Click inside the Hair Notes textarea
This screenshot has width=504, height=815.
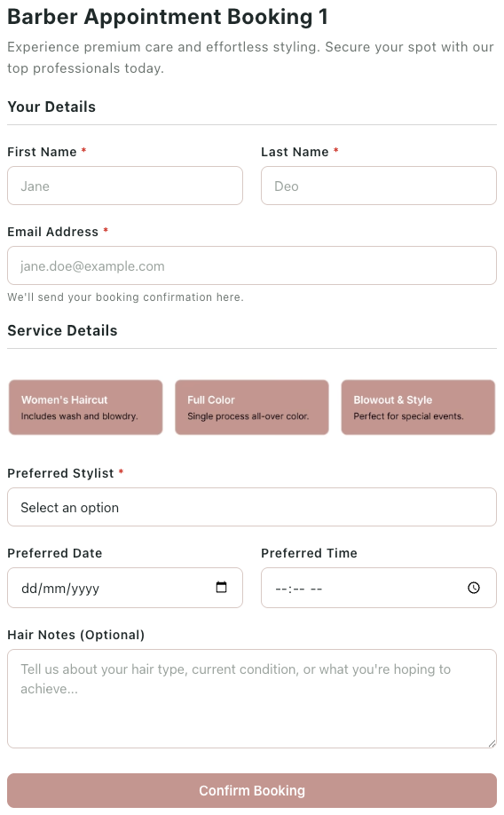coord(252,699)
